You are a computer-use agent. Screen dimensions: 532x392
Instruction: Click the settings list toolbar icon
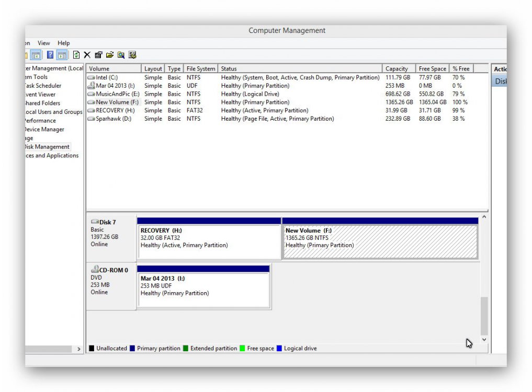click(132, 55)
